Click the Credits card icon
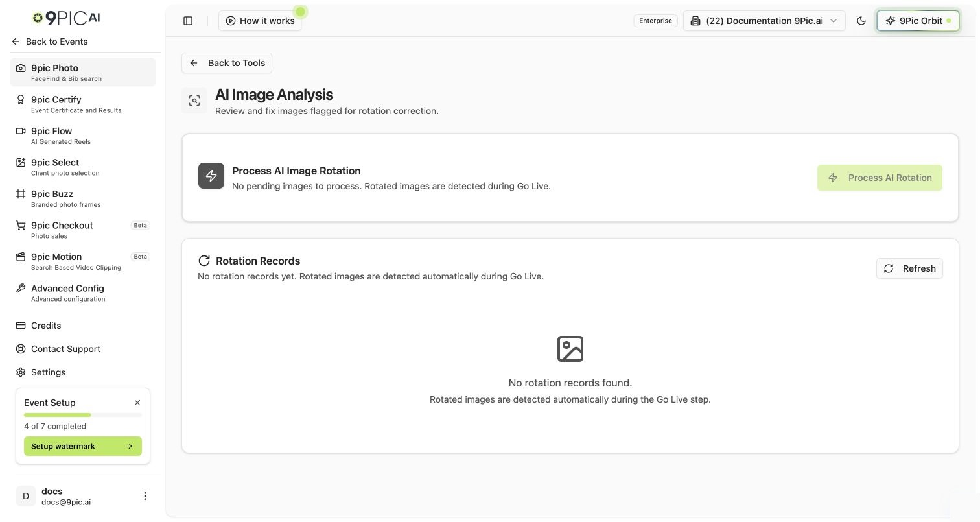 [21, 326]
